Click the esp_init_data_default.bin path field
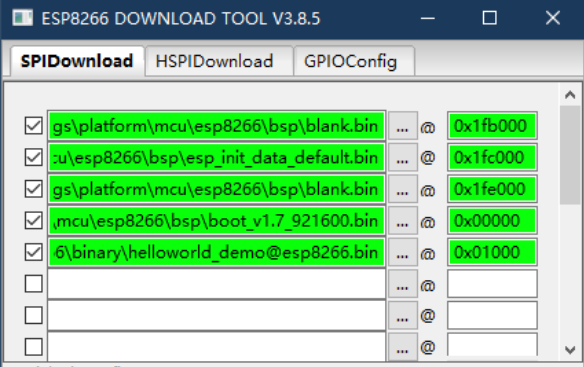584x367 pixels. coord(216,157)
